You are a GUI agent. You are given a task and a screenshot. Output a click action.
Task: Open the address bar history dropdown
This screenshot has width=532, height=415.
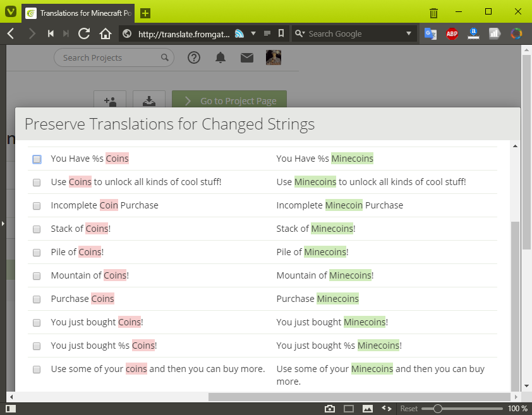coord(253,33)
